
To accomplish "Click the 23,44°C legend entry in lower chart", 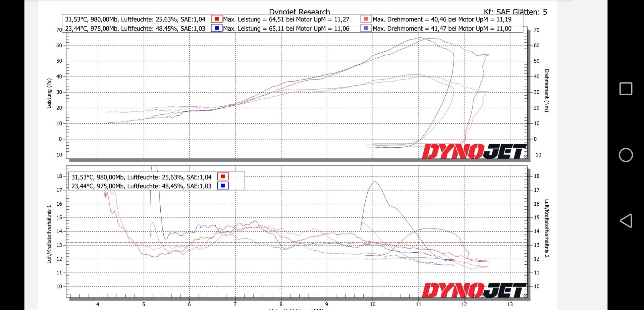I will 141,186.
